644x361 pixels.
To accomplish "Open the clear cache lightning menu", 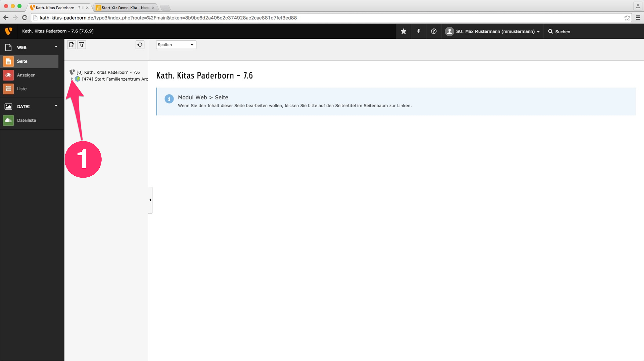I will coord(418,31).
